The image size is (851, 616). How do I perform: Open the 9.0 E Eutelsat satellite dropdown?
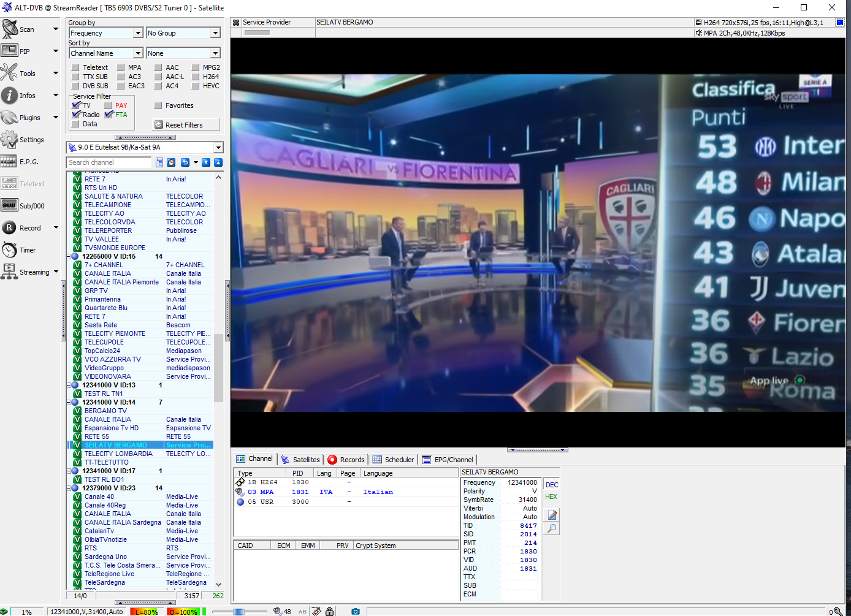pyautogui.click(x=145, y=147)
